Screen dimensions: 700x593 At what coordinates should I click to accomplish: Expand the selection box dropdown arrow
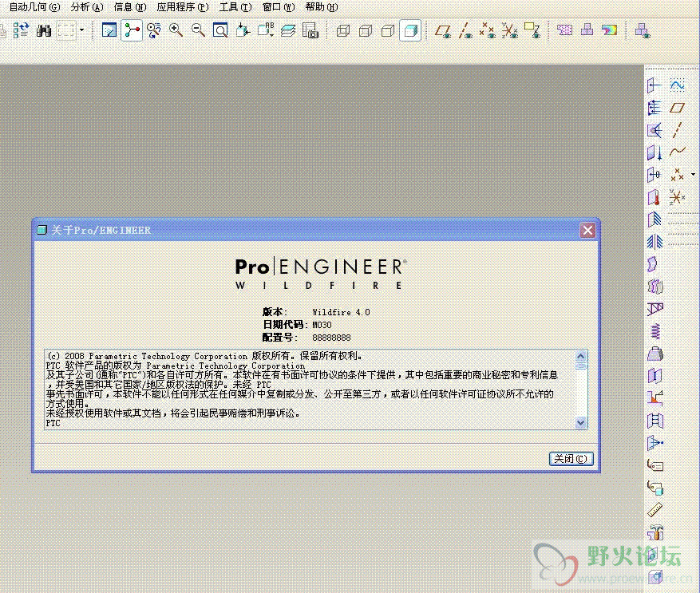coord(81,30)
